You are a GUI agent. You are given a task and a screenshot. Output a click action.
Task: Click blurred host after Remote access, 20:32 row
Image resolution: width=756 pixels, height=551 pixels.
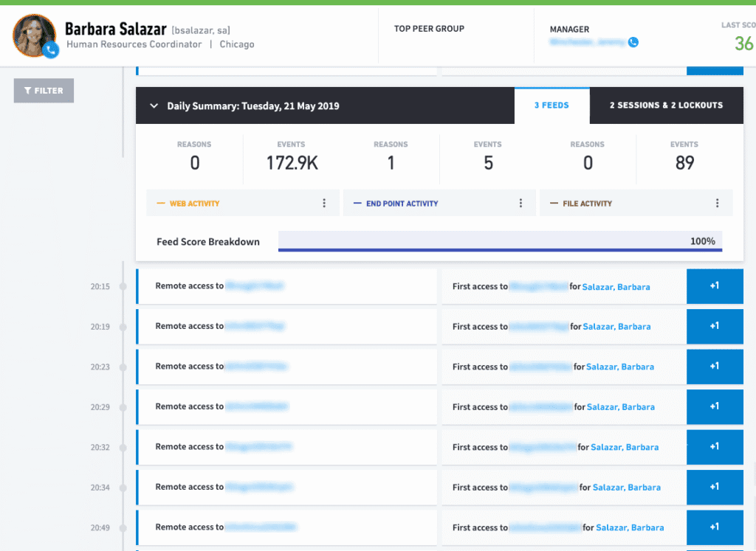259,447
